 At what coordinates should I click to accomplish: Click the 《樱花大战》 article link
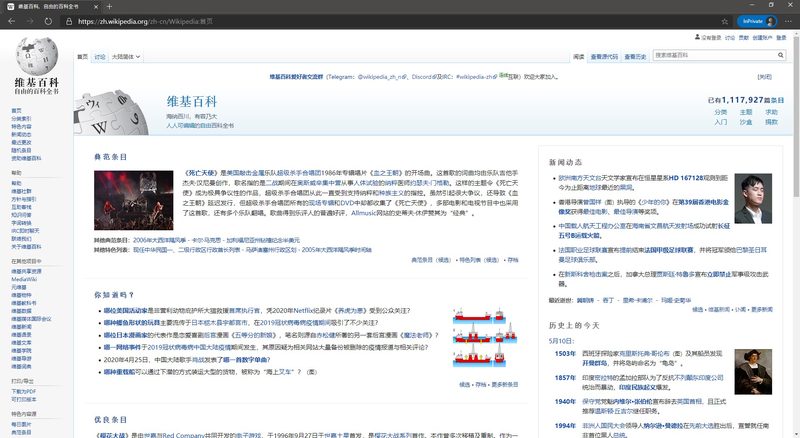click(x=112, y=435)
